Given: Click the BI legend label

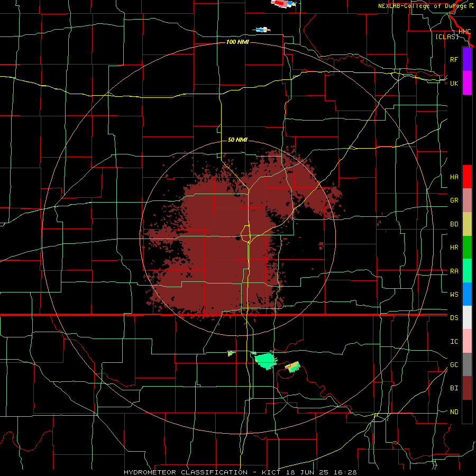Looking at the screenshot, I should coord(454,388).
